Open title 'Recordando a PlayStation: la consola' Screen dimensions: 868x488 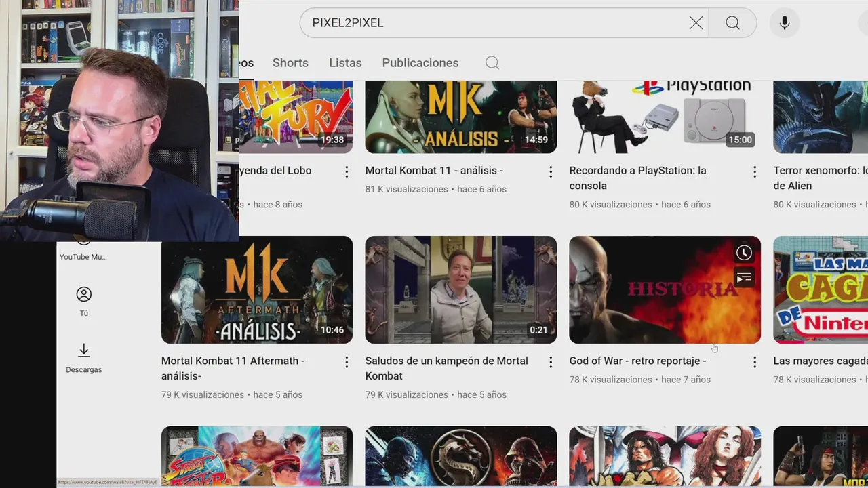click(637, 178)
